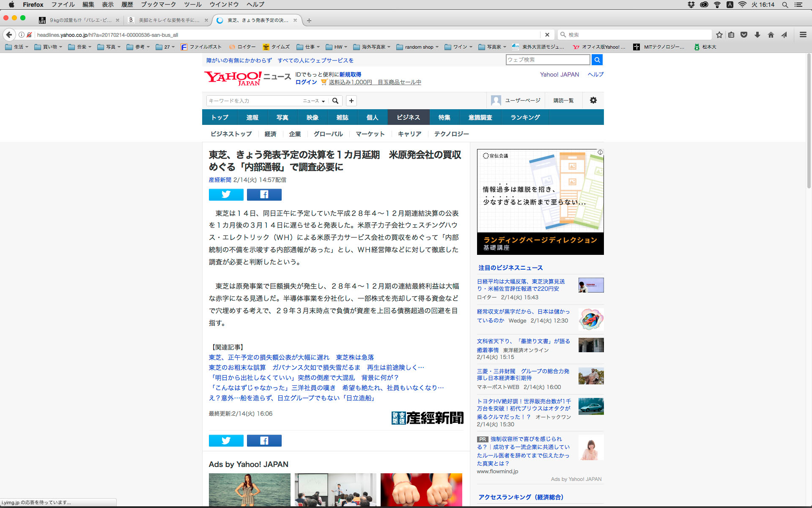Click Yahoo settings gear icon
The width and height of the screenshot is (812, 508).
(593, 100)
